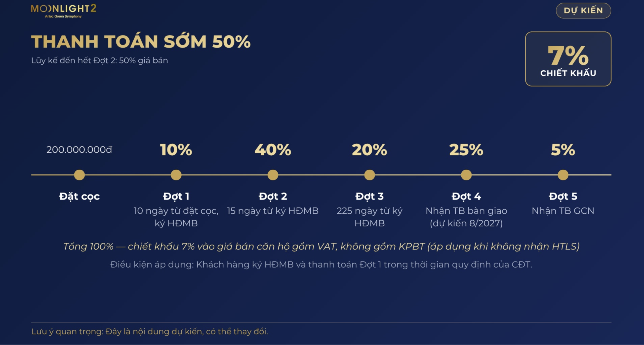Click the 40% percentage label

click(x=273, y=150)
